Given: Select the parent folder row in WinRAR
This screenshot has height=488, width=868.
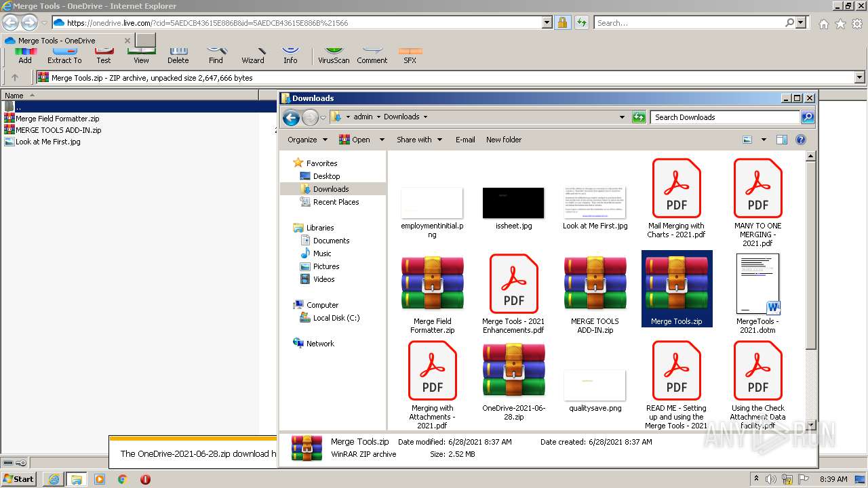Looking at the screenshot, I should tap(138, 106).
